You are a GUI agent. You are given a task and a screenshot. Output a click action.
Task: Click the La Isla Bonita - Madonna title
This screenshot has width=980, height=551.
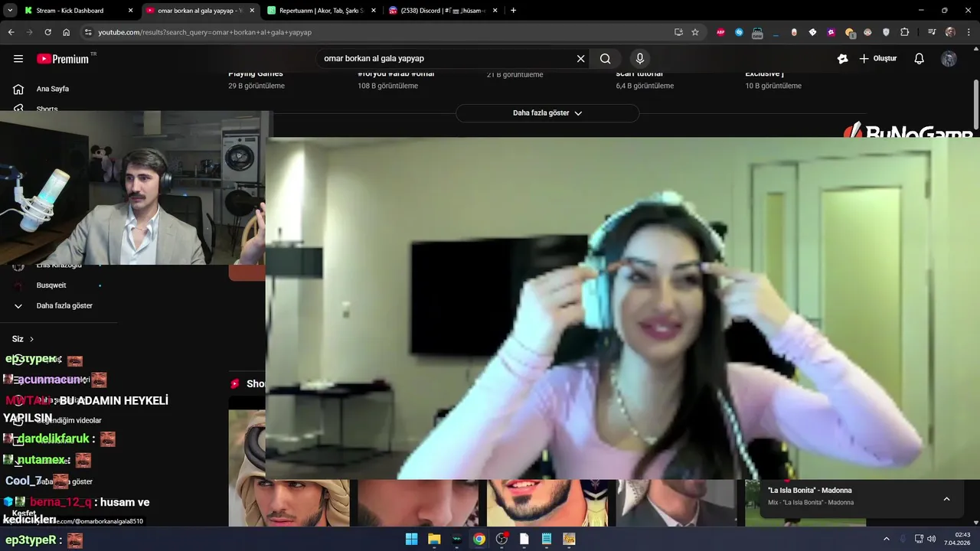(x=809, y=491)
